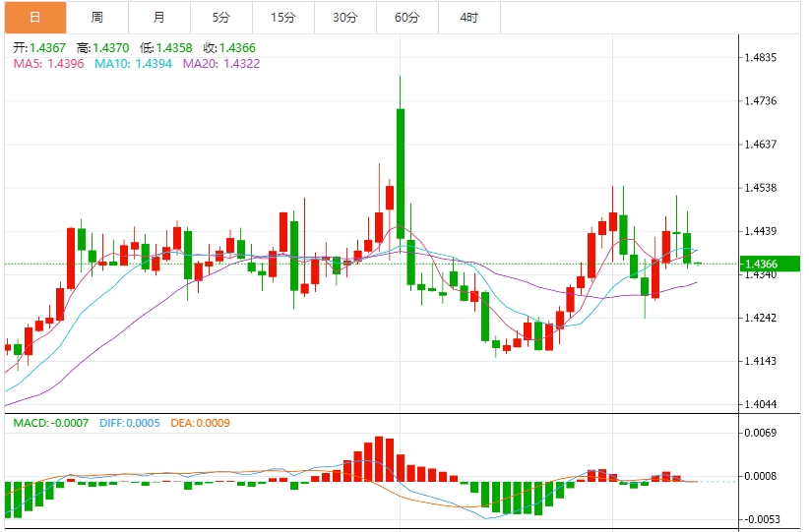The image size is (809, 532).
Task: Click the 开:1.4367 open price value
Action: coord(39,48)
